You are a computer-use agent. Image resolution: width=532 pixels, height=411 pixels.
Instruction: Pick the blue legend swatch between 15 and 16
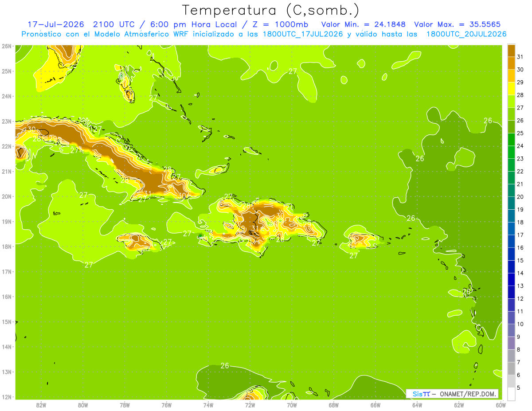pos(511,254)
